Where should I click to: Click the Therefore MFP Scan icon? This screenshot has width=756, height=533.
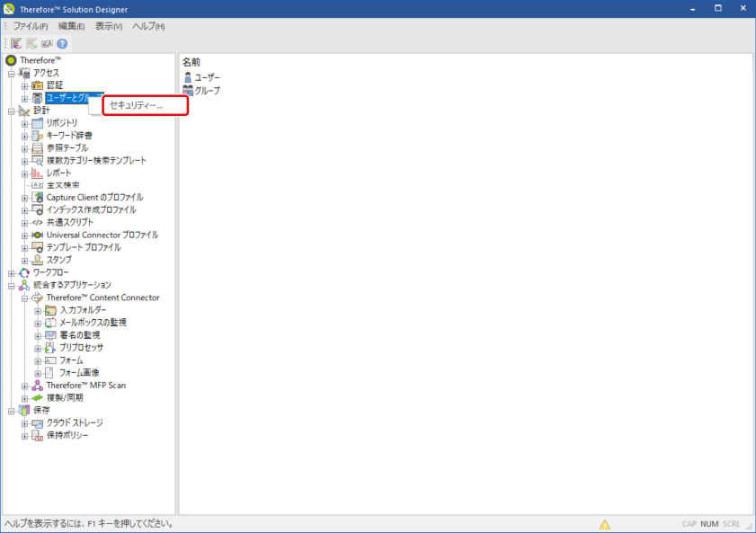[37, 386]
